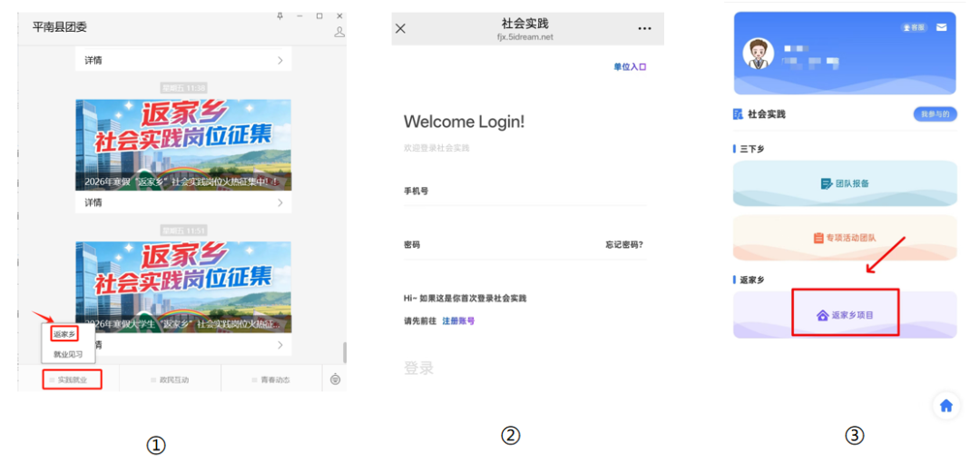Click the user avatar picture
The image size is (980, 463).
click(759, 53)
